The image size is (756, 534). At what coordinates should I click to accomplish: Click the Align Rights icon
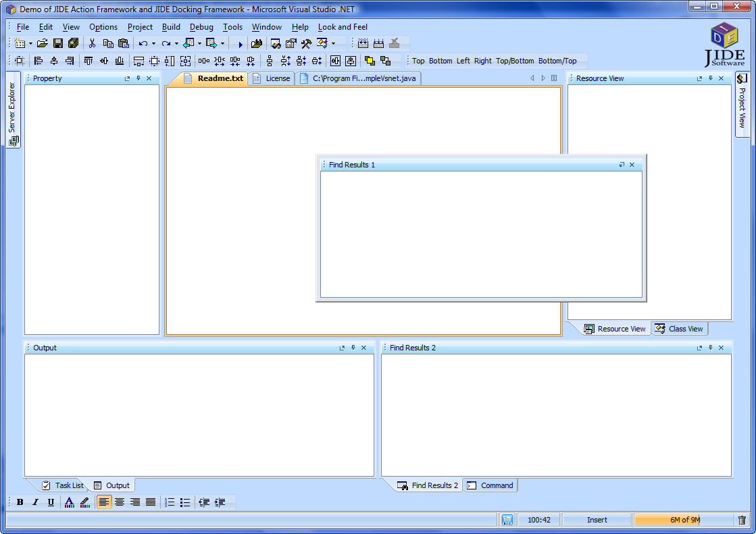click(x=70, y=61)
